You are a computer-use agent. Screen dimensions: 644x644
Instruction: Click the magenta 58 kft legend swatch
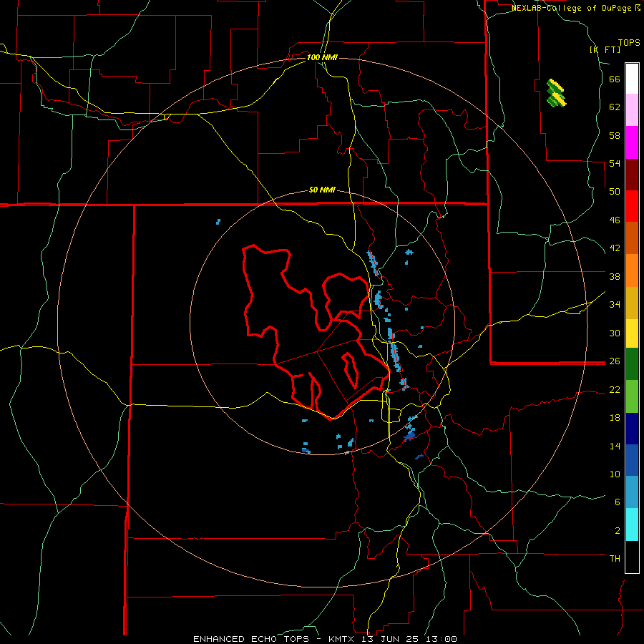[632, 142]
